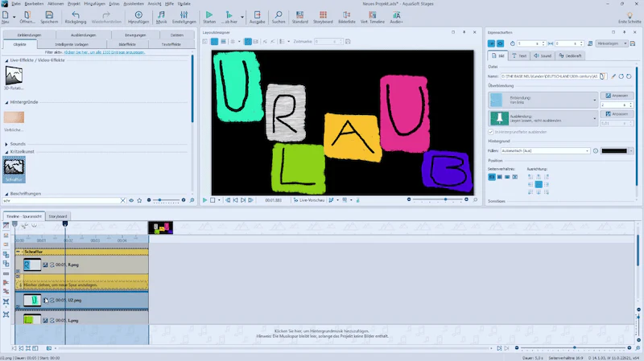Click the Suchen magnifier icon
This screenshot has width=644, height=361.
coord(278,15)
